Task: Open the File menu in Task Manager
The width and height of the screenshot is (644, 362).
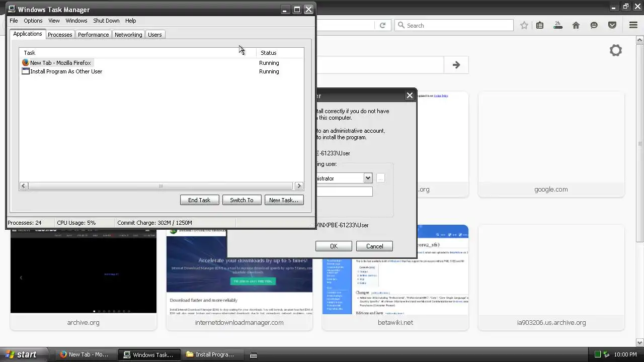Action: (x=14, y=21)
